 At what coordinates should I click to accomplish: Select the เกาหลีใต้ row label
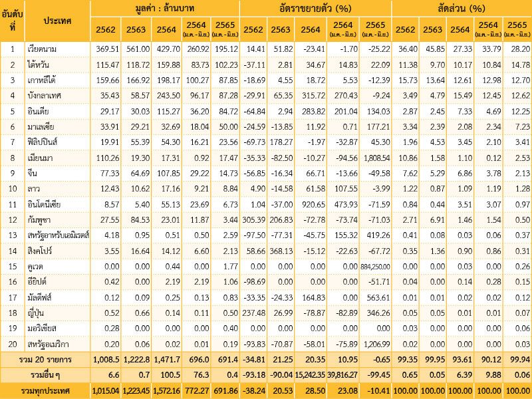[41, 80]
